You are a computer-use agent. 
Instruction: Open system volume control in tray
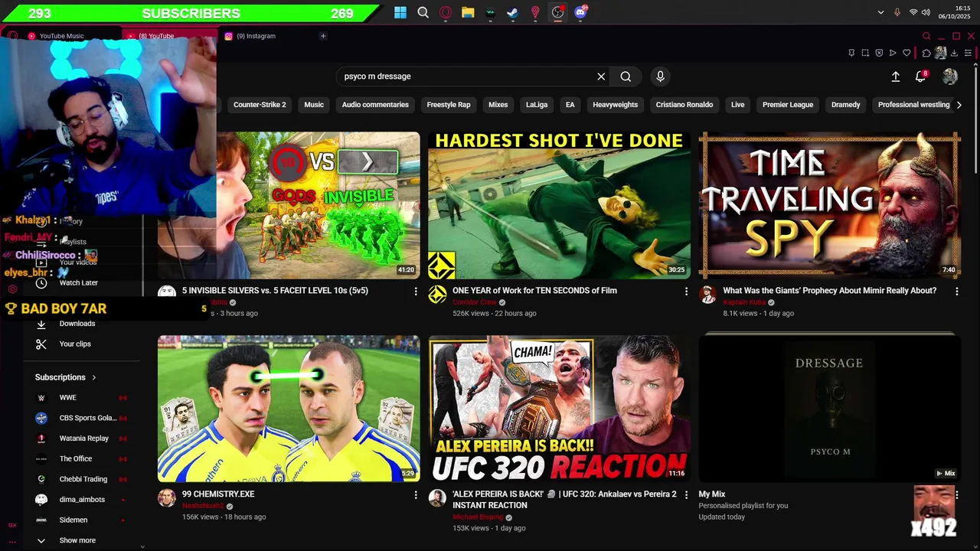click(926, 12)
